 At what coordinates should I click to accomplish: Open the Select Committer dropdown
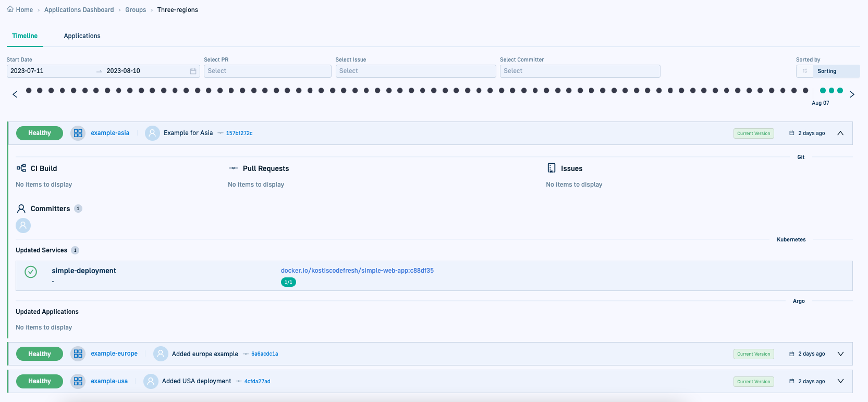coord(579,71)
